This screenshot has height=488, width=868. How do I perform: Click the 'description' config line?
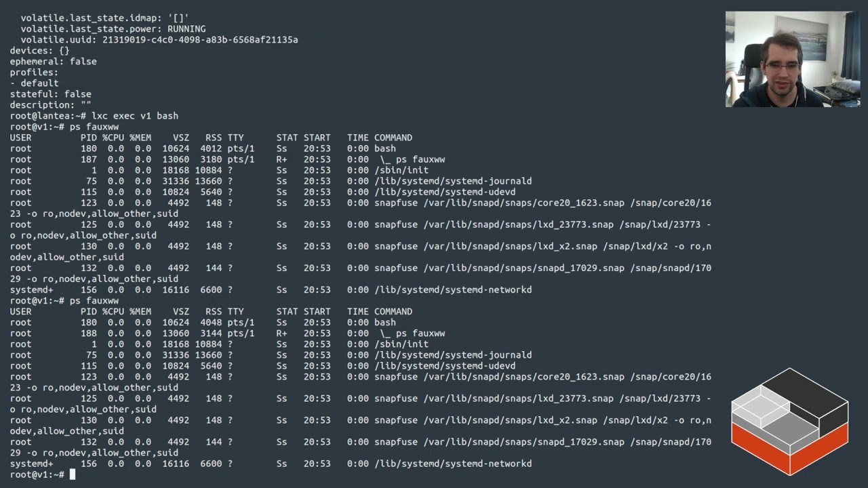pyautogui.click(x=50, y=105)
